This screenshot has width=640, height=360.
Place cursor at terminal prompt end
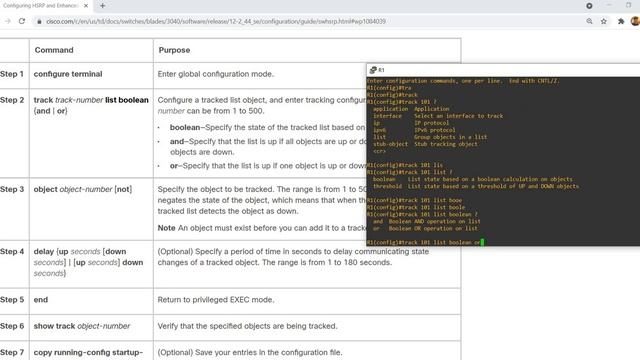pyautogui.click(x=482, y=242)
